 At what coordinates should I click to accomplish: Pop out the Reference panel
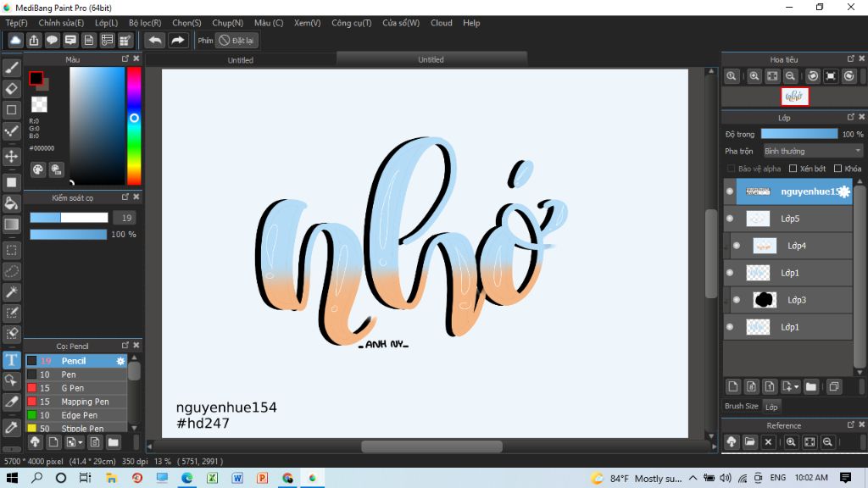pos(851,425)
